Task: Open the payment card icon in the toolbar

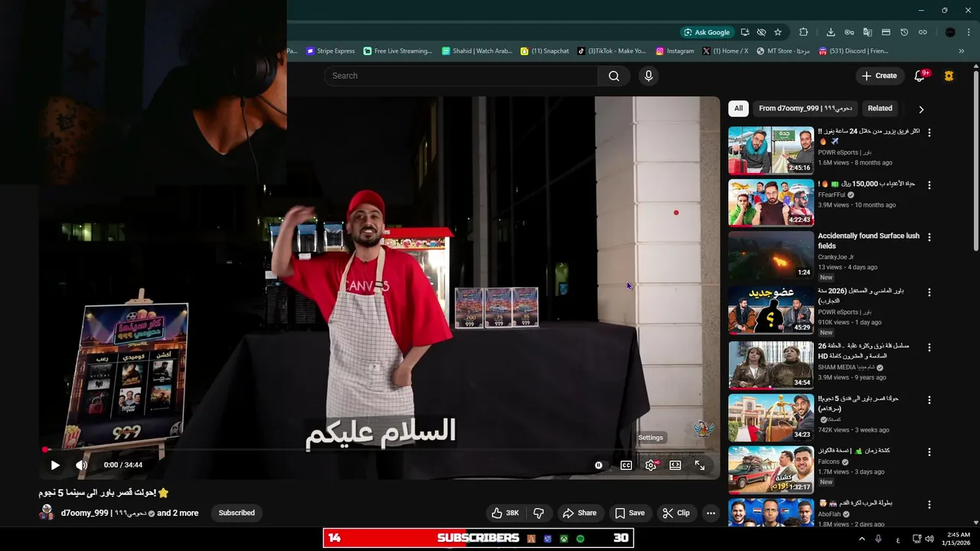Action: [x=886, y=32]
